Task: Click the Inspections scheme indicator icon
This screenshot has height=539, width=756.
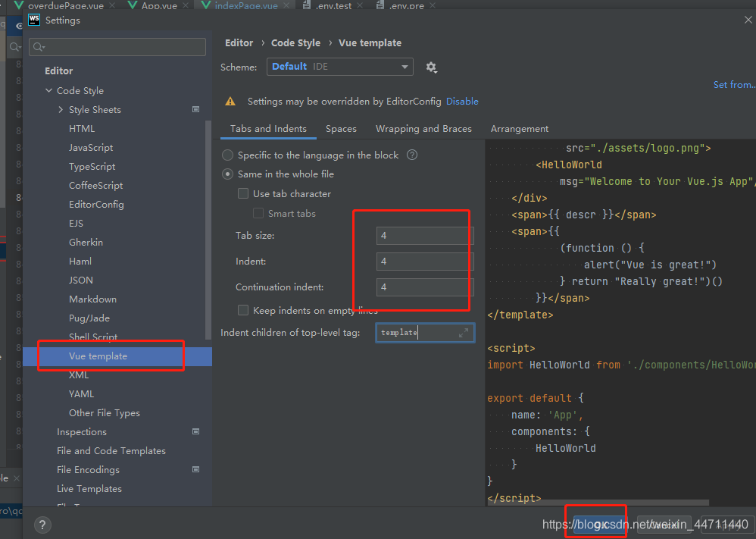Action: [195, 431]
